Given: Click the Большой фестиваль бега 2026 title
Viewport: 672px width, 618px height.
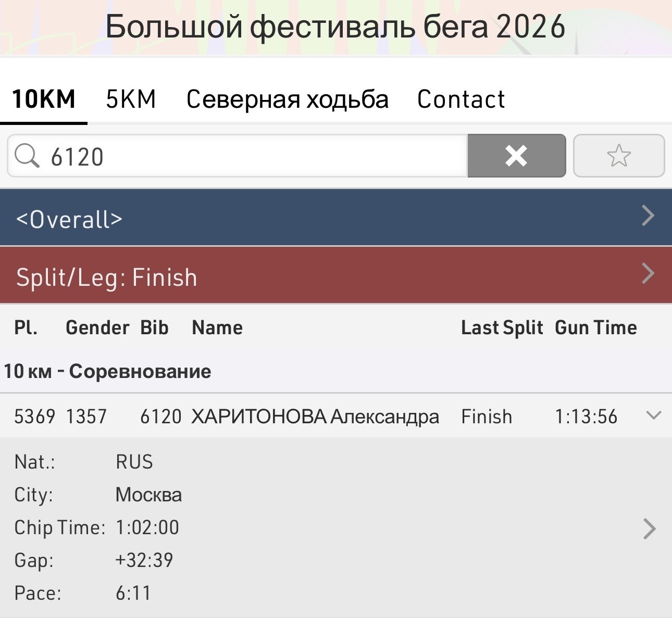Looking at the screenshot, I should 335,26.
